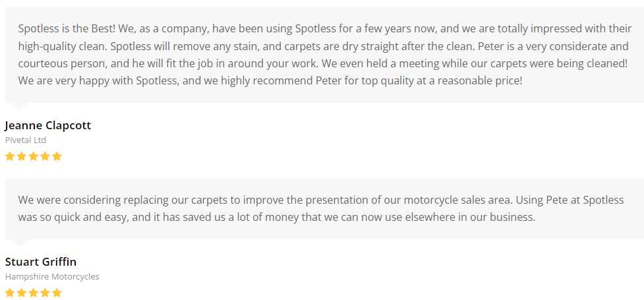Select the third star under Pivetal Ltd
644x300 pixels.
pos(33,156)
